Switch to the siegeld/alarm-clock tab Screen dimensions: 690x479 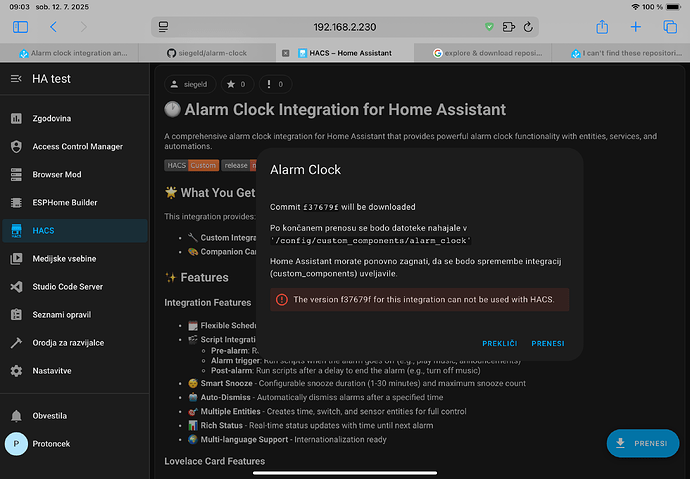207,53
